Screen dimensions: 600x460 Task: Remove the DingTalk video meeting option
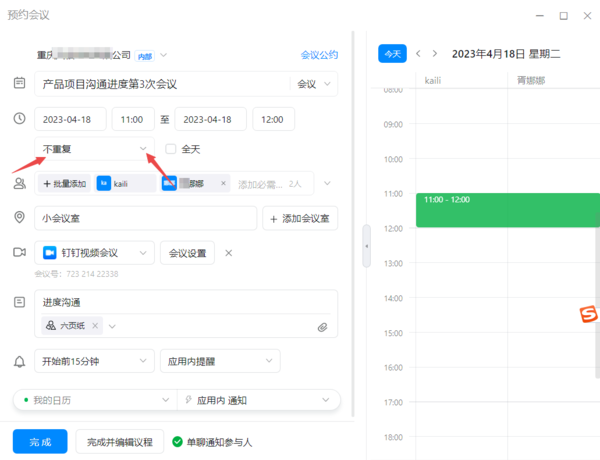coord(228,253)
